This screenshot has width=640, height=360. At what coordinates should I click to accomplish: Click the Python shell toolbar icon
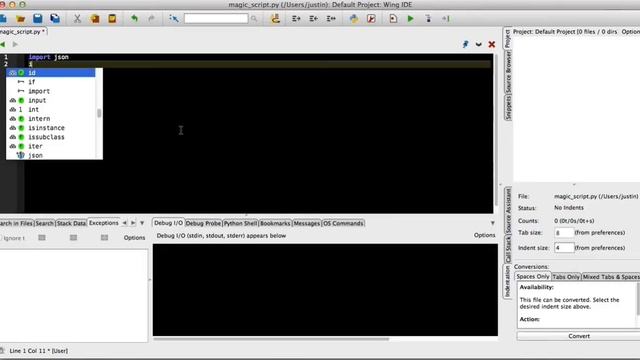tap(353, 19)
